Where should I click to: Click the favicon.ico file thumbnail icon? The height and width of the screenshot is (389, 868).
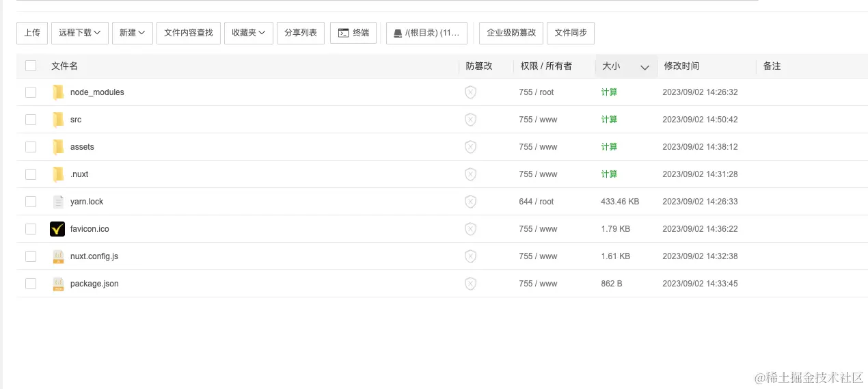(57, 229)
